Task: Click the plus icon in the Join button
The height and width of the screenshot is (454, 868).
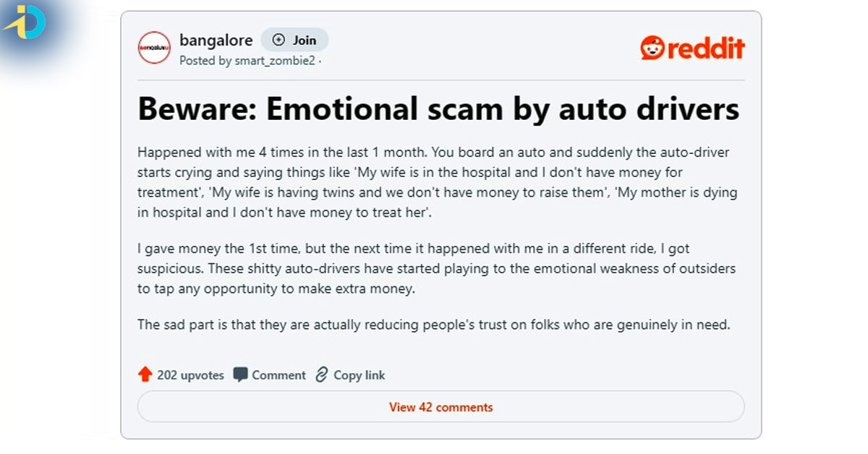Action: click(279, 40)
